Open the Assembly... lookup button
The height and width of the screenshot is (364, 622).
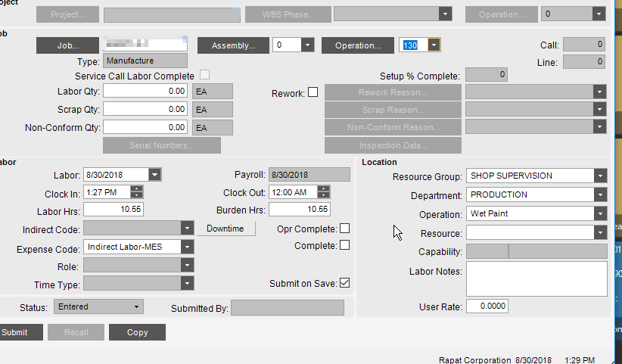point(233,45)
